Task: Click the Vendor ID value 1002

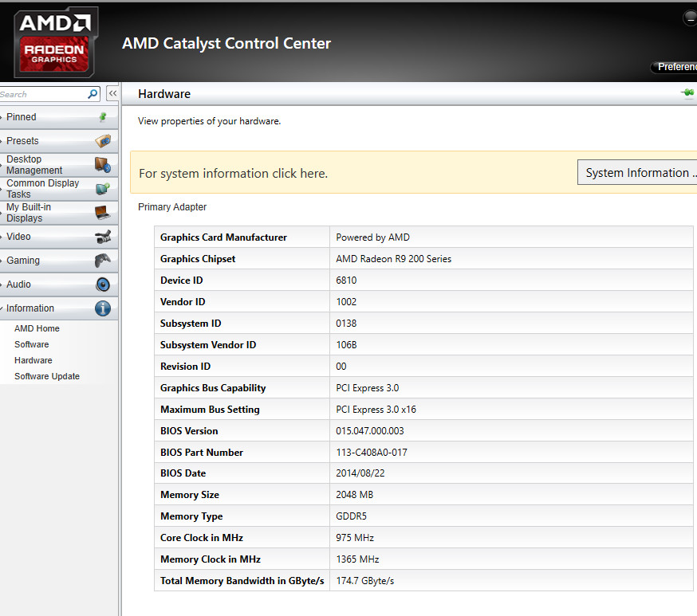Action: pyautogui.click(x=346, y=302)
